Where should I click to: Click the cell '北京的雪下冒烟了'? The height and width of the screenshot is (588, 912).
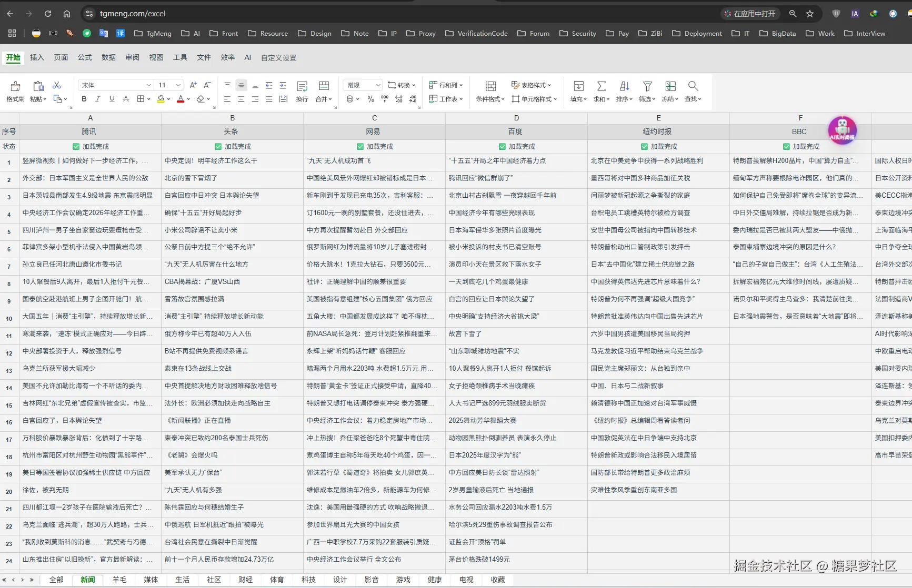click(x=233, y=178)
